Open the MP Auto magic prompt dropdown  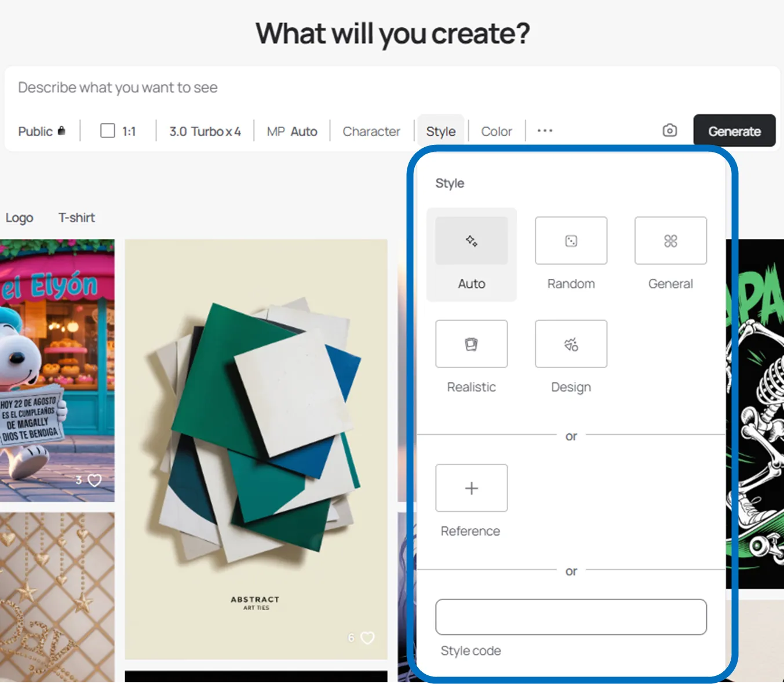tap(292, 132)
